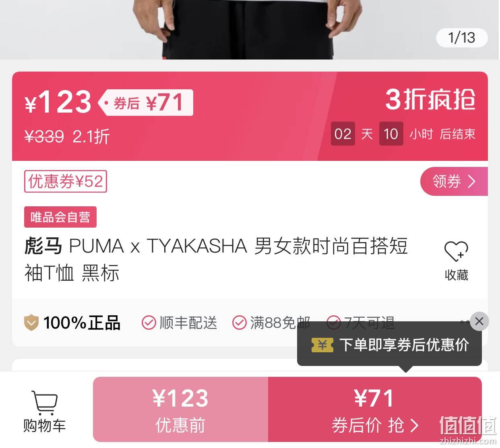Tap the heart favorite icon
This screenshot has height=448, width=500.
point(456,251)
